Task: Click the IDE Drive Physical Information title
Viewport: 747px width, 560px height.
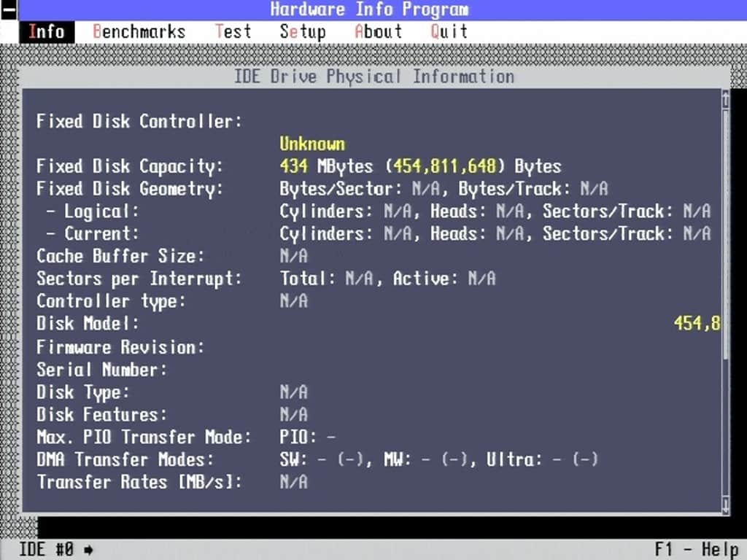Action: (x=374, y=77)
